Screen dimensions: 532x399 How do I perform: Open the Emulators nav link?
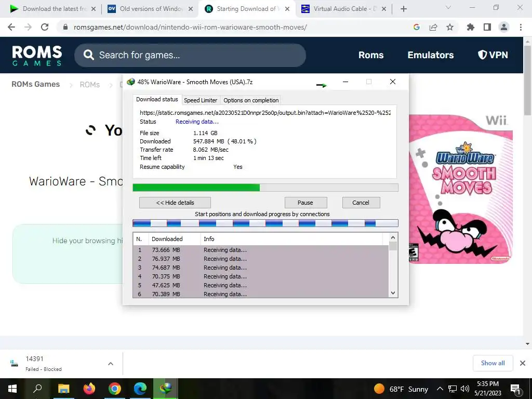click(431, 55)
